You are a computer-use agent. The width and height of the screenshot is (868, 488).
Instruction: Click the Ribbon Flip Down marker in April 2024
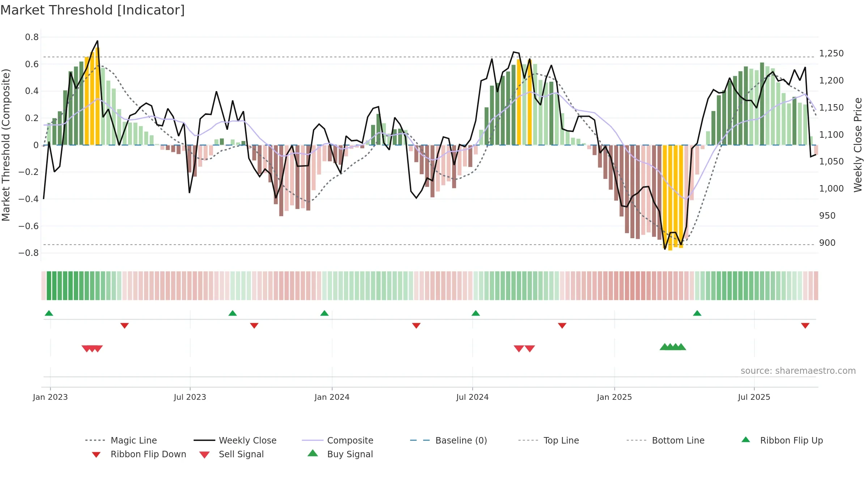click(x=416, y=326)
